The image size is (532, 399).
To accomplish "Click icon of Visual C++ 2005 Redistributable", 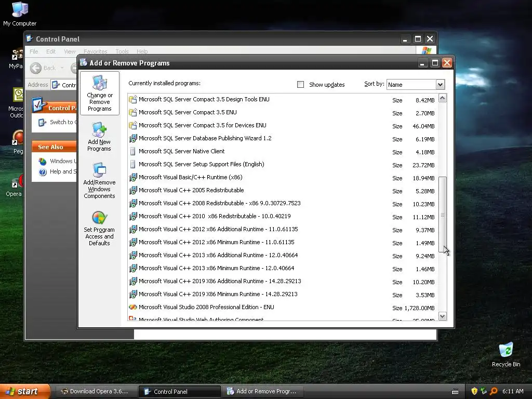I will click(133, 190).
